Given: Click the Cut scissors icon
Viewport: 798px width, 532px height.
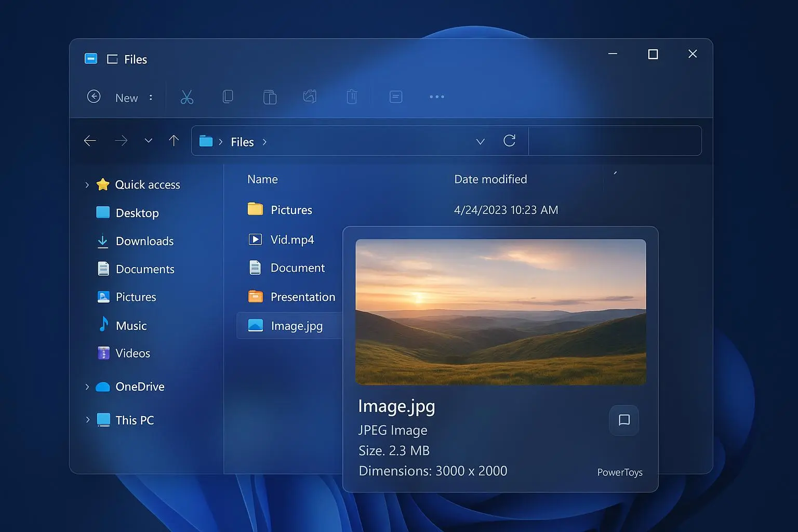Looking at the screenshot, I should point(187,97).
